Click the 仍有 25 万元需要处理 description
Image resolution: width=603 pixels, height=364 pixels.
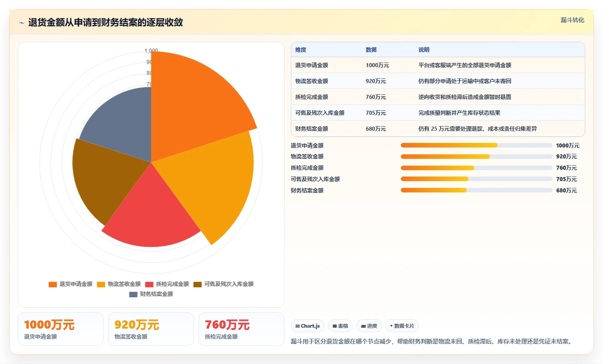point(478,129)
